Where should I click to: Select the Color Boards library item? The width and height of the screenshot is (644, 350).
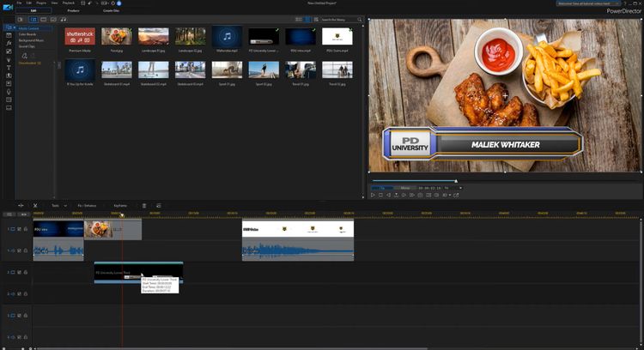coord(27,34)
